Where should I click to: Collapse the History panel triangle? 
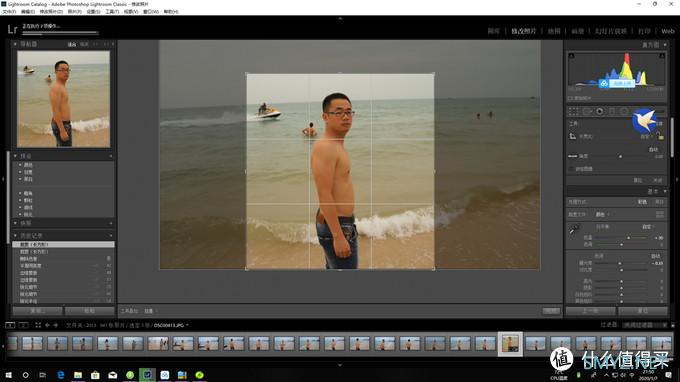[15, 235]
